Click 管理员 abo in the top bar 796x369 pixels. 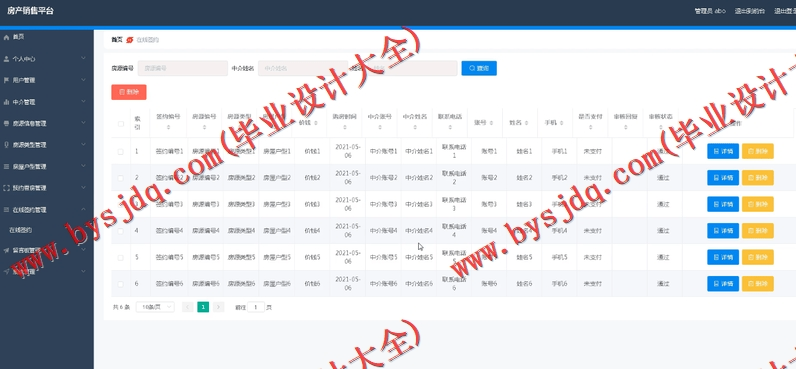click(710, 11)
